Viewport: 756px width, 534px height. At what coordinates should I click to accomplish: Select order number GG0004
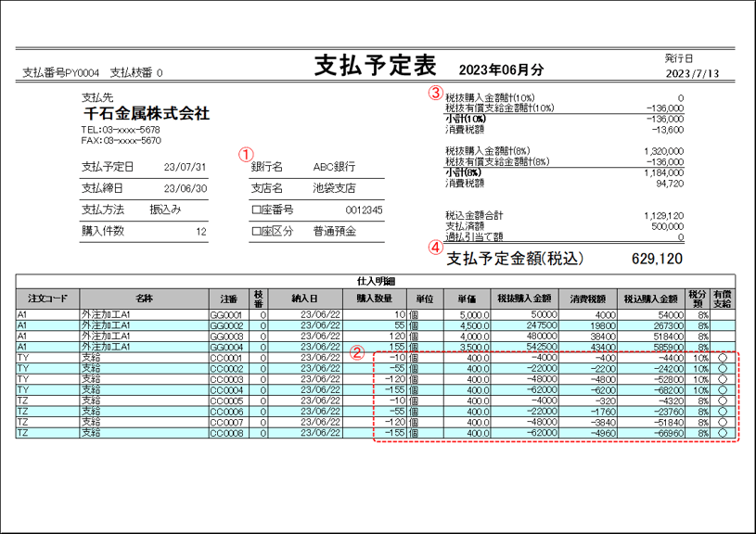tap(226, 347)
